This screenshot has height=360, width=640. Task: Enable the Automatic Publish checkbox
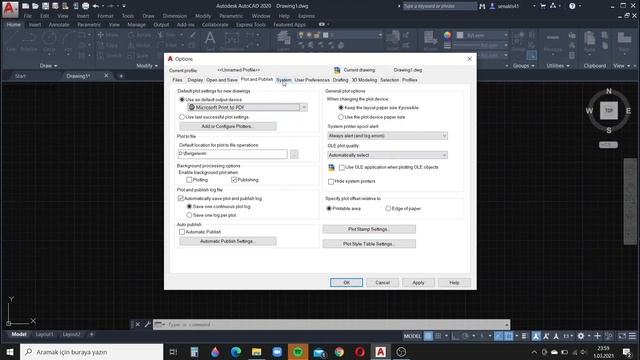point(182,232)
